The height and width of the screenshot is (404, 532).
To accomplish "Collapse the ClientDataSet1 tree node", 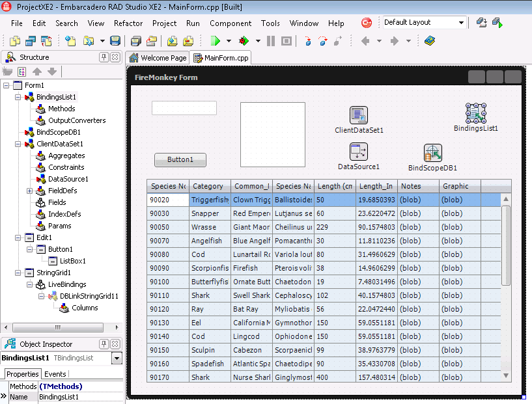I will pos(18,144).
